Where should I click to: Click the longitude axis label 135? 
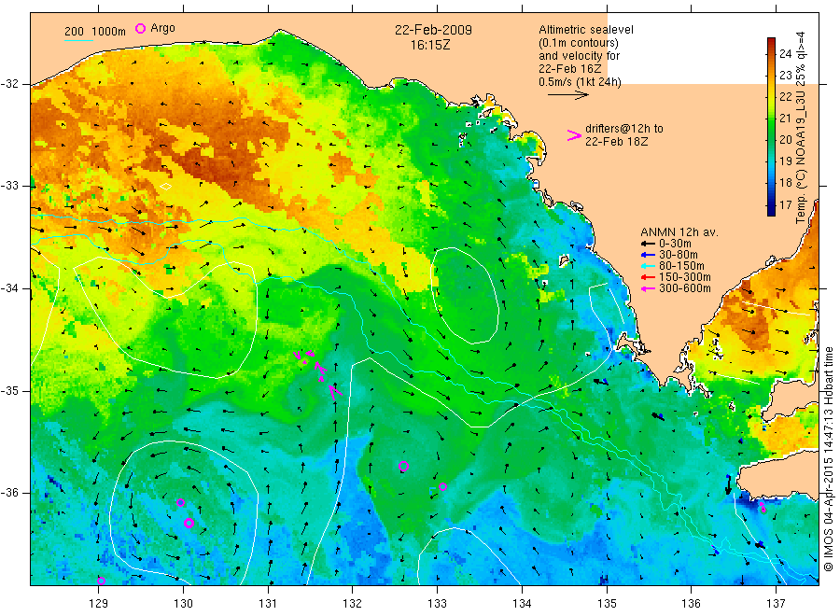pos(607,604)
